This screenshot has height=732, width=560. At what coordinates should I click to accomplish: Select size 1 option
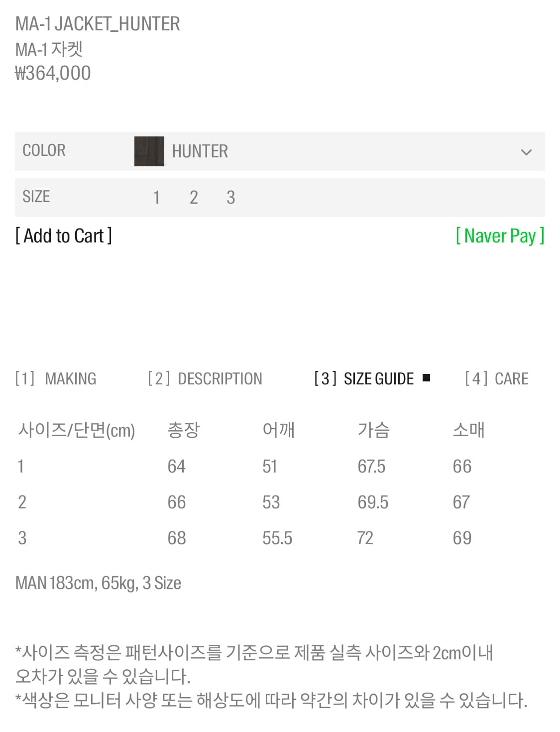156,198
